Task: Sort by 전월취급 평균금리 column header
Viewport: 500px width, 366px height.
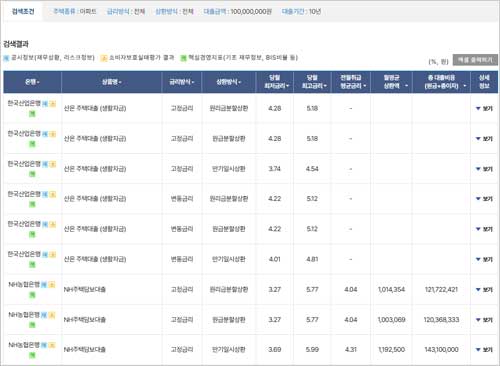Action: tap(351, 82)
